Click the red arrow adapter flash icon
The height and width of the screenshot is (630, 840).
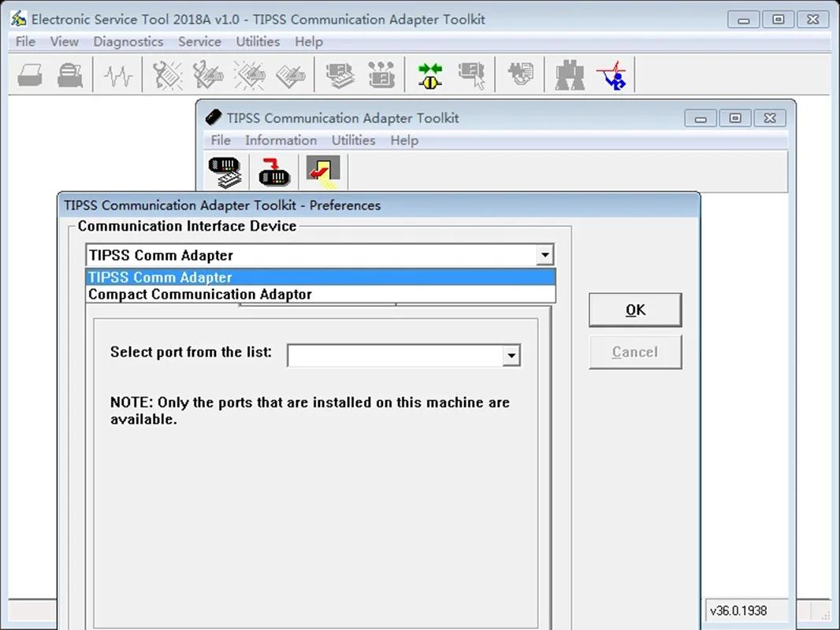point(274,172)
